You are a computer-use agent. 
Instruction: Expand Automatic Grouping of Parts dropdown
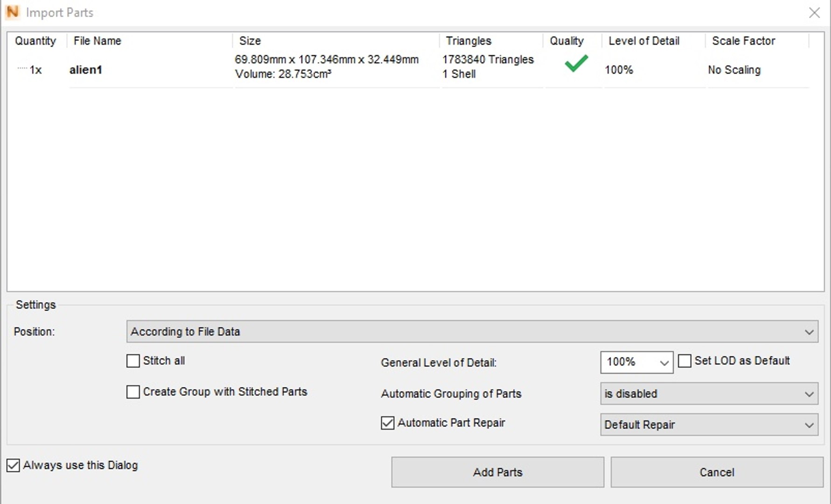[709, 393]
